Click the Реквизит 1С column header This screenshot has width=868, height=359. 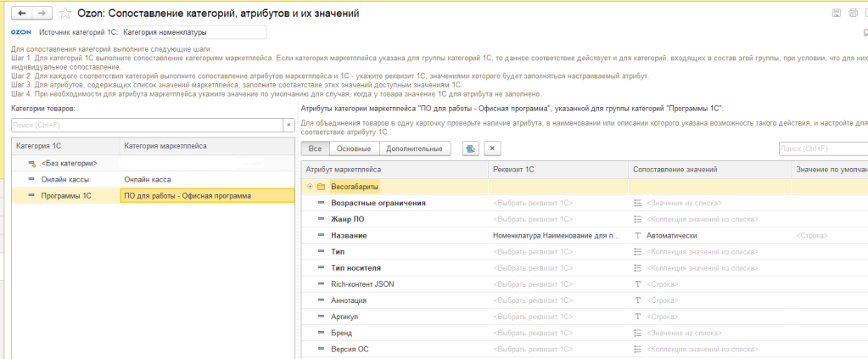558,170
